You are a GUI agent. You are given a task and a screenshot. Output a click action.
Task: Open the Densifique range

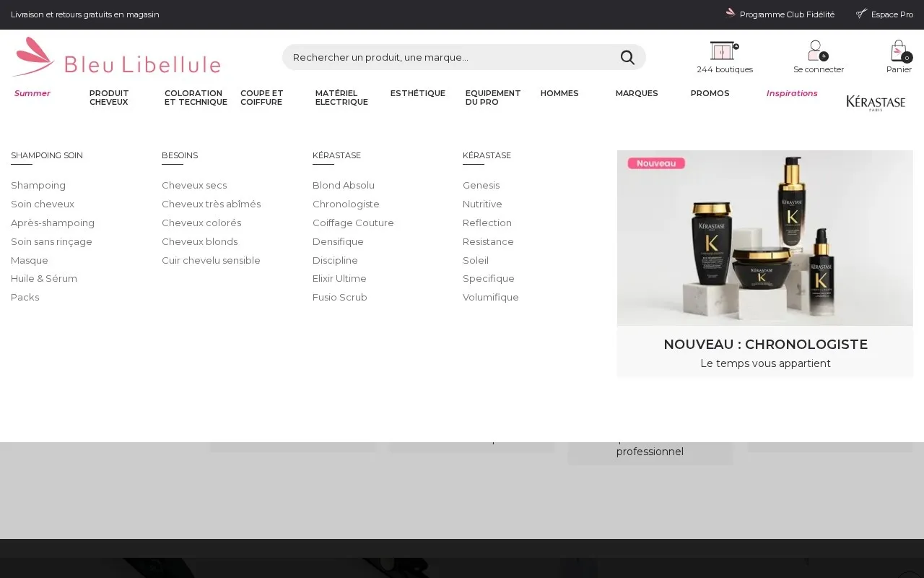[338, 242]
